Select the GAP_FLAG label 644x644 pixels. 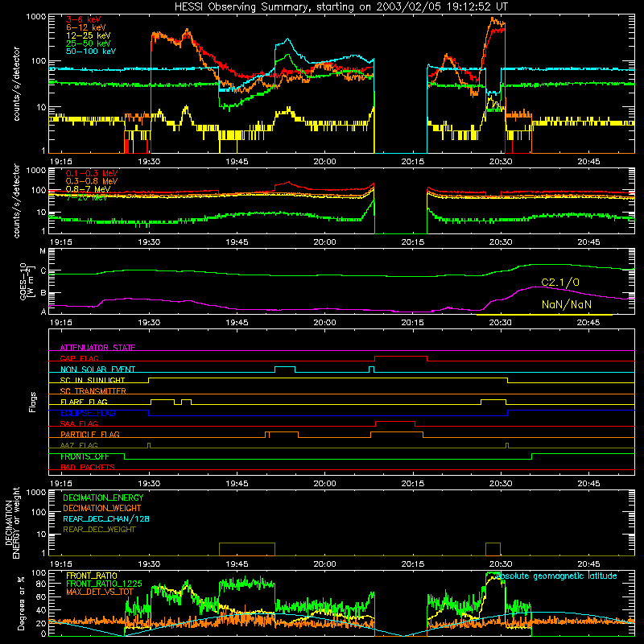point(79,358)
